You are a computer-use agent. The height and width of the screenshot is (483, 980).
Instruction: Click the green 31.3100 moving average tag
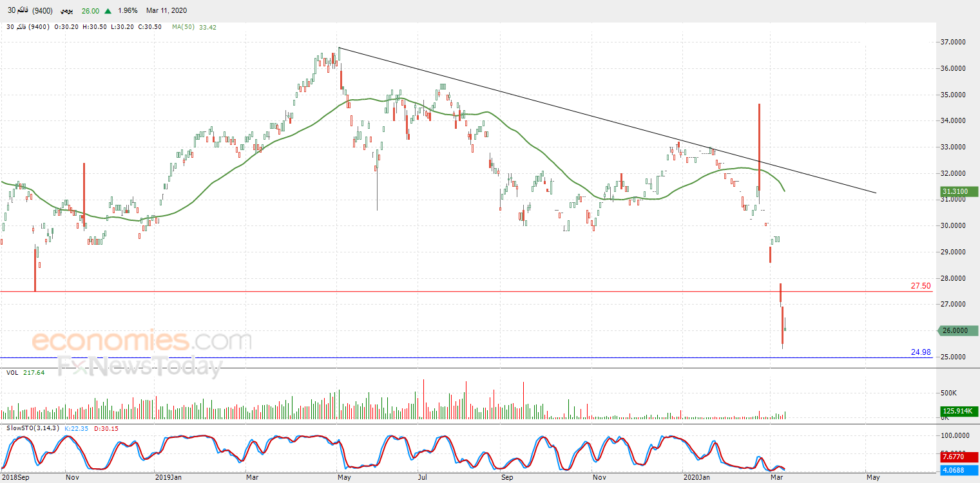click(959, 191)
